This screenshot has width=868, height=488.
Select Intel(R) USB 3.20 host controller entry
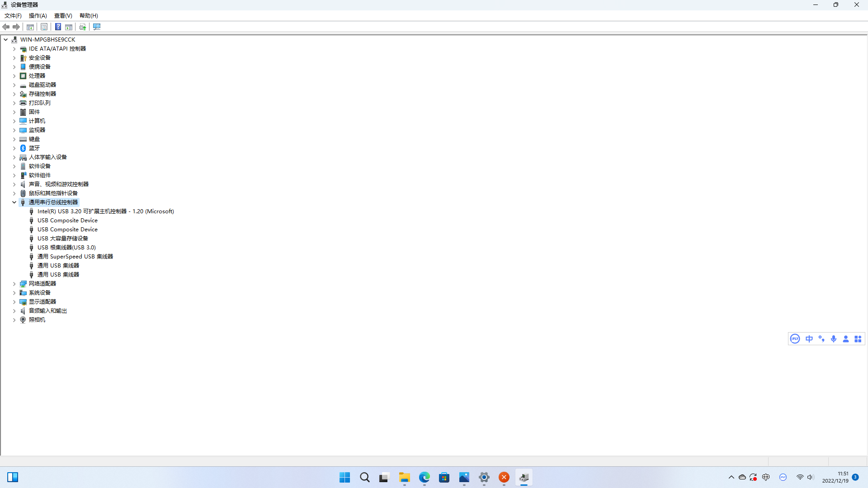(105, 211)
